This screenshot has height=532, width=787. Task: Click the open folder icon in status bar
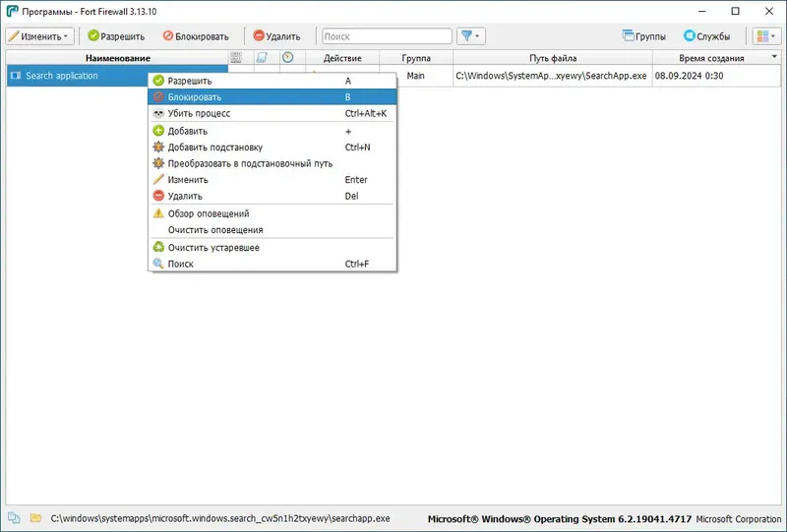pyautogui.click(x=35, y=518)
